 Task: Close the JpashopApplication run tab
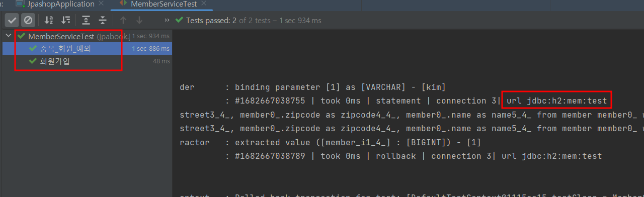coord(101,4)
